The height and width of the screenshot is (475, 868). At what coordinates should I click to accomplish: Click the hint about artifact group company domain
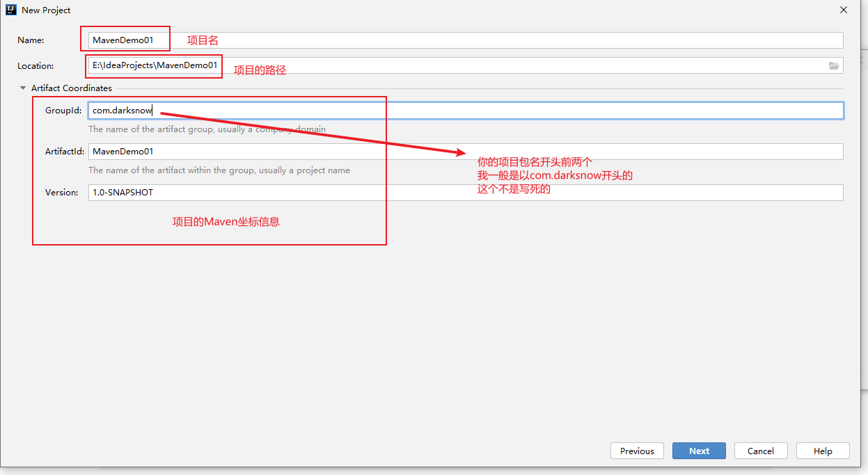tap(207, 129)
